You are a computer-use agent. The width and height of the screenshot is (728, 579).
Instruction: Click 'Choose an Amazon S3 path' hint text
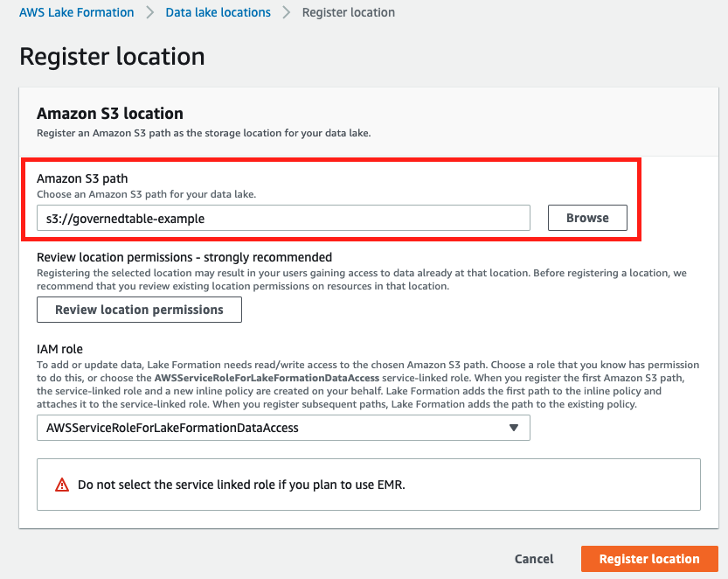coord(146,194)
